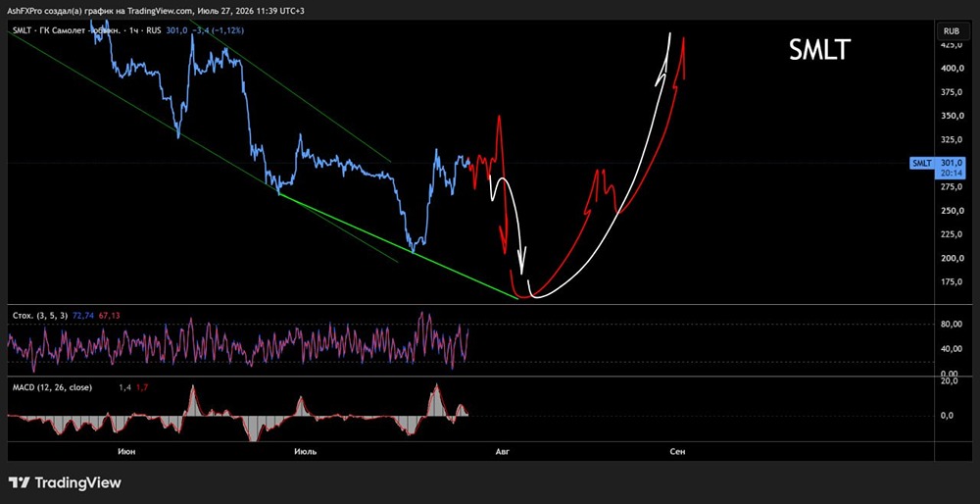
Task: Click the 20,0 MACD scale label
Action: click(x=950, y=381)
